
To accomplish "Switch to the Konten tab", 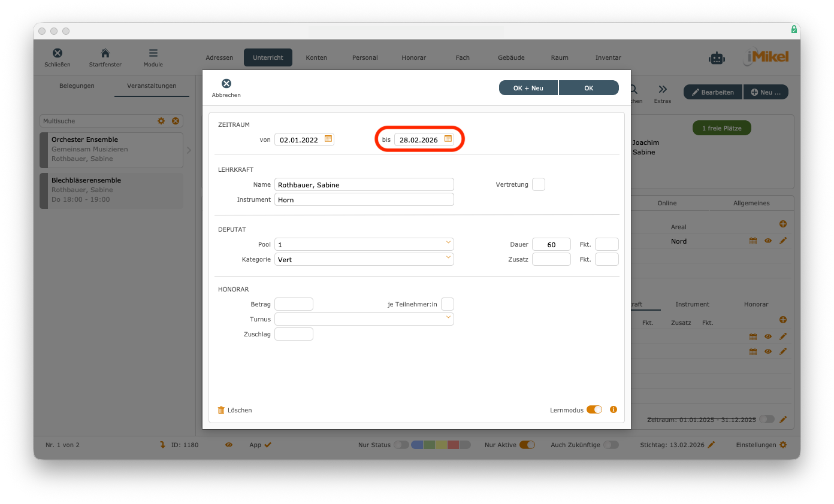I will [x=316, y=57].
